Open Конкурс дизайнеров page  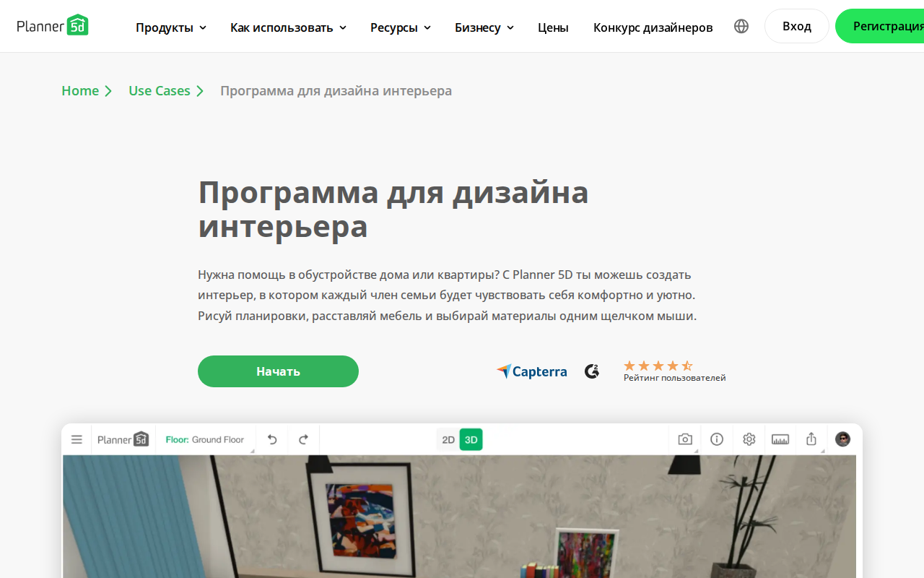pos(653,27)
